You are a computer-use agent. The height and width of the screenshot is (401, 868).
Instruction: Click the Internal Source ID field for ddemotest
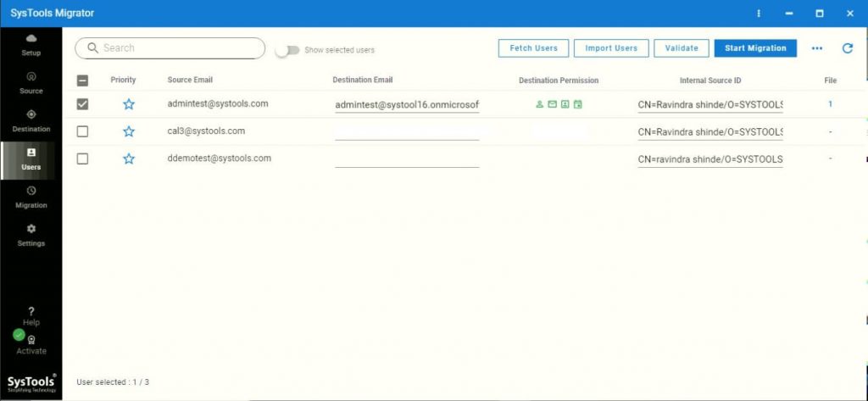[710, 159]
